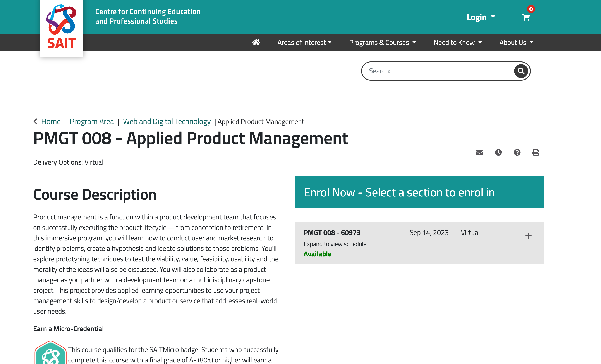Expand the About Us dropdown
The height and width of the screenshot is (364, 601).
(x=516, y=42)
